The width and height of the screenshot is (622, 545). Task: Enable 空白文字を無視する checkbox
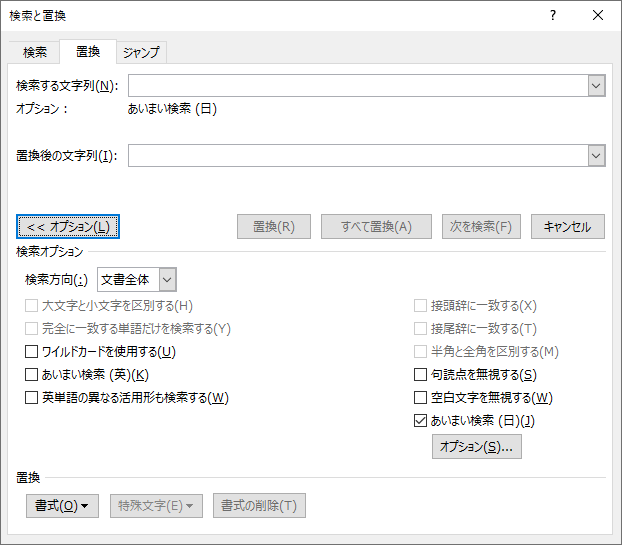[x=421, y=398]
